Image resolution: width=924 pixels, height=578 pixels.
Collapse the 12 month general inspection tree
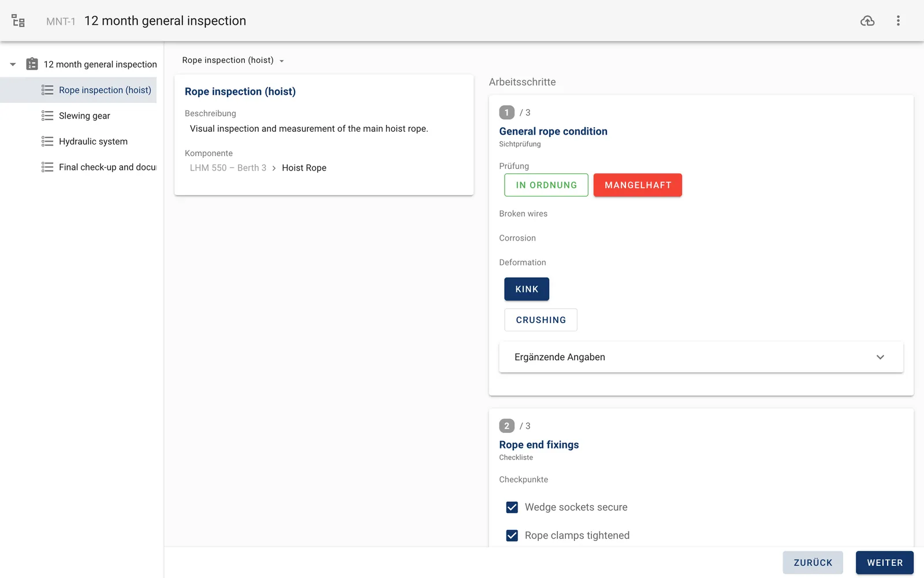tap(13, 64)
